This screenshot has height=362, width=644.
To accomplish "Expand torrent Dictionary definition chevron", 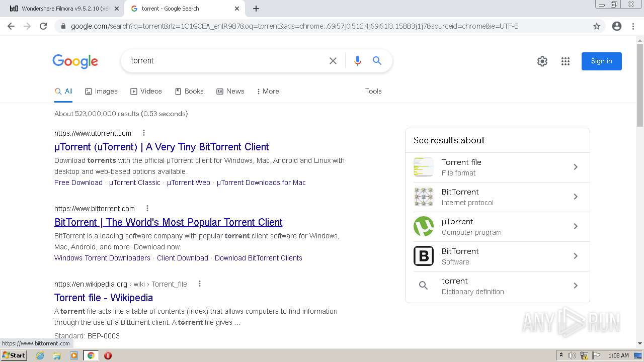I will [576, 286].
